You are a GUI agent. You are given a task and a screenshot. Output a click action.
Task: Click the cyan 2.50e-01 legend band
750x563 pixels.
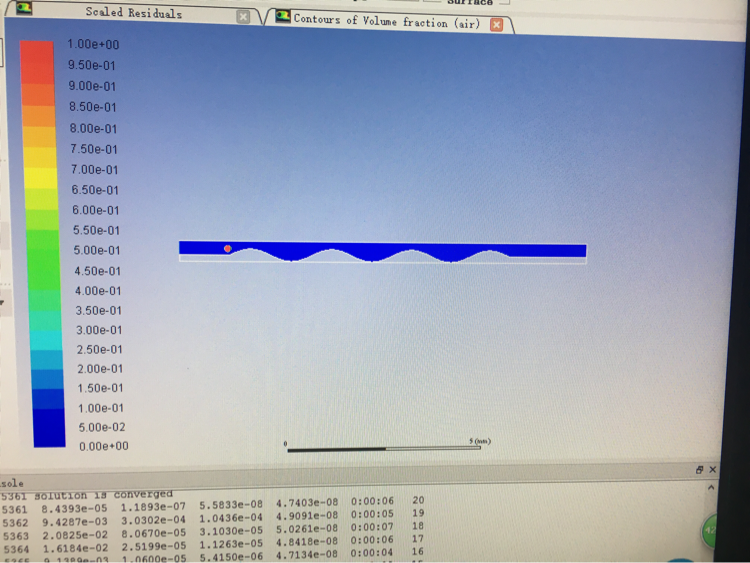pyautogui.click(x=46, y=340)
